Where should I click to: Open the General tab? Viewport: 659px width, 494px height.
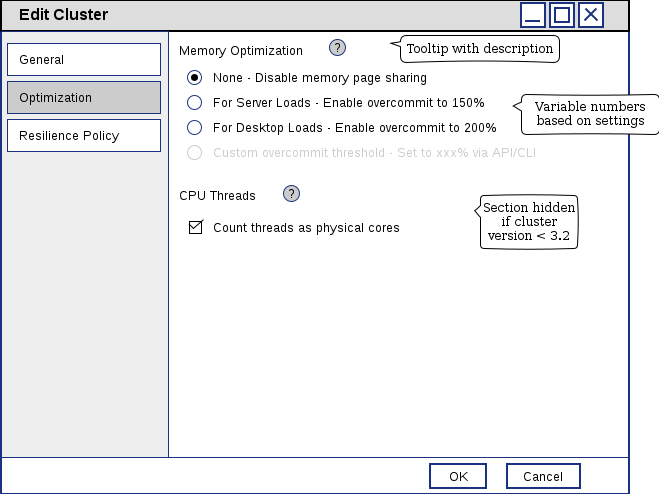(84, 59)
